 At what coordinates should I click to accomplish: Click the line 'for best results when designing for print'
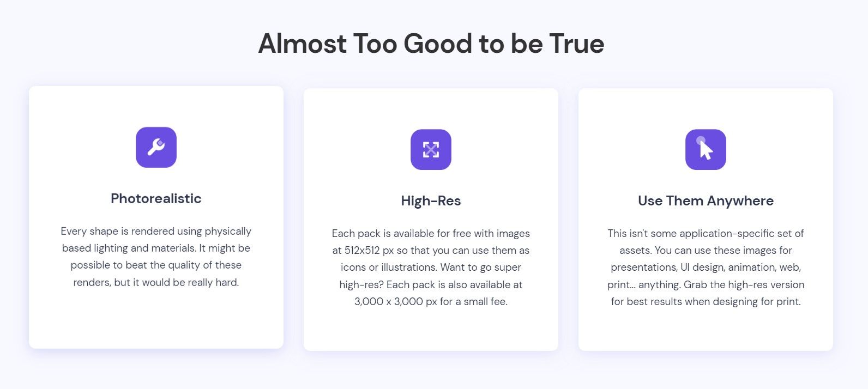coord(706,301)
